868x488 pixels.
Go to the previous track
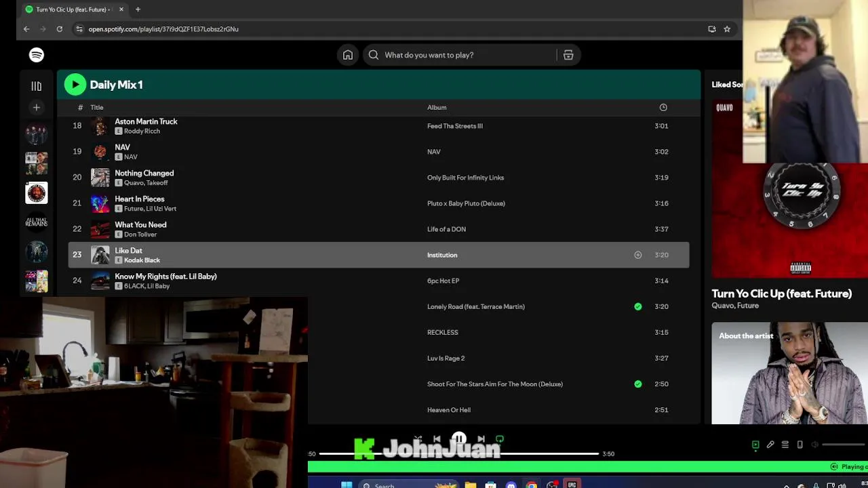coord(437,439)
